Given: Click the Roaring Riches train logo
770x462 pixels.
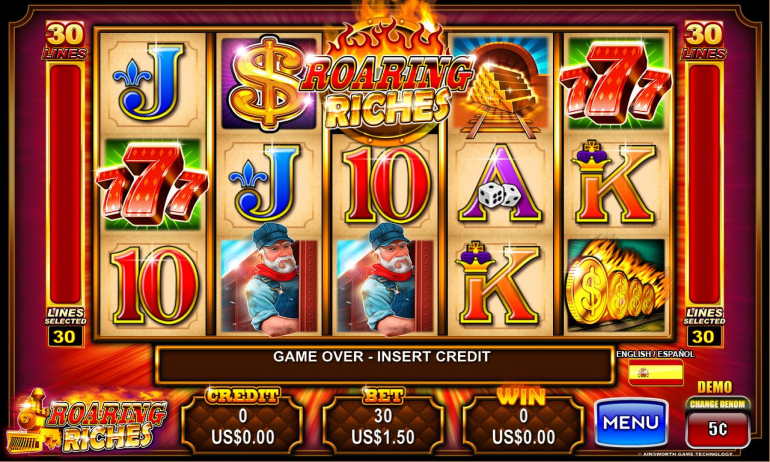Looking at the screenshot, I should (x=87, y=421).
